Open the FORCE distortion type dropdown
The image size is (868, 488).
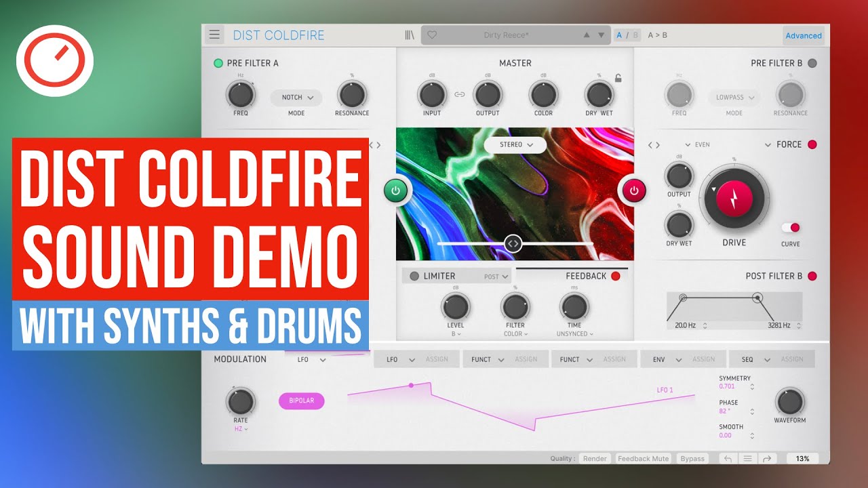pos(783,144)
